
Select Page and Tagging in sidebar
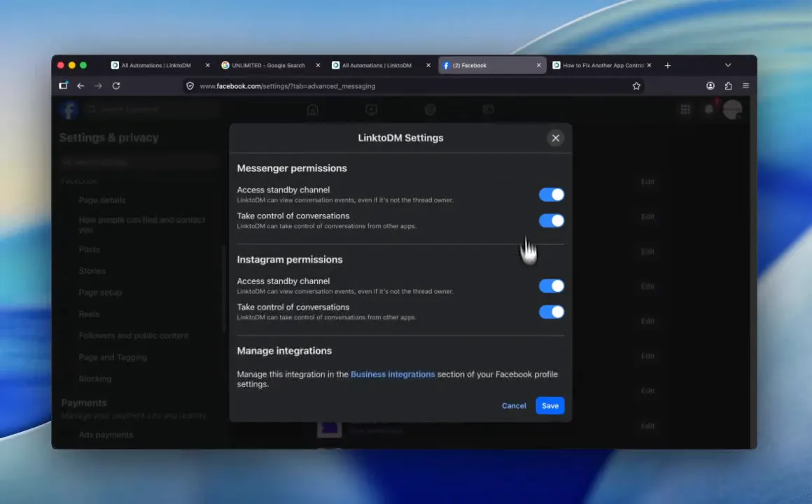[x=113, y=358]
